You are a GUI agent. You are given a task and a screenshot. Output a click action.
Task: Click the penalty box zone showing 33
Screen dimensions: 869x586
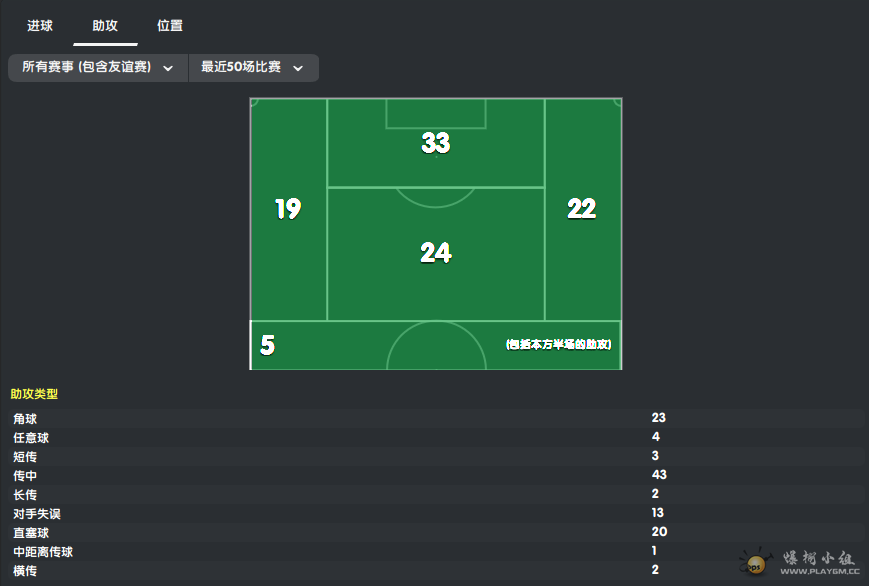pyautogui.click(x=436, y=144)
